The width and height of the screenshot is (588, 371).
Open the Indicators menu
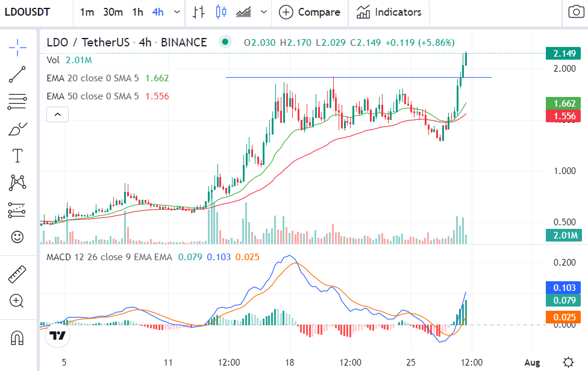pos(389,12)
